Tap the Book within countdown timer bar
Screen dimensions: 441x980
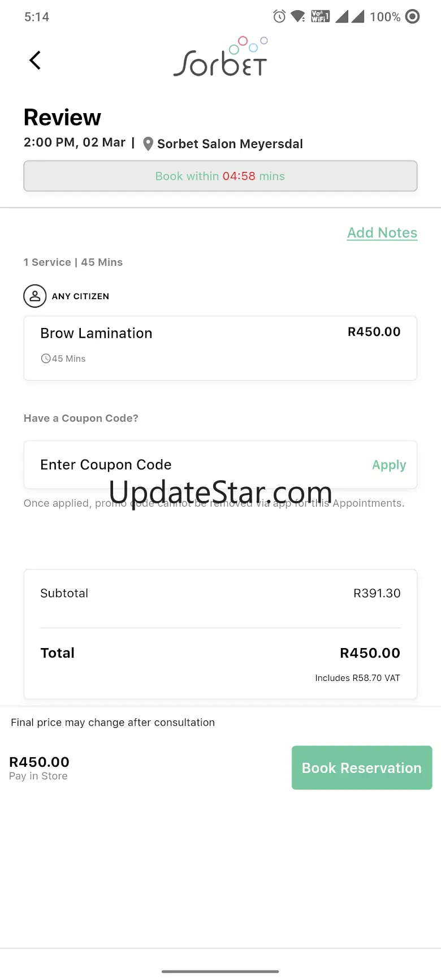[220, 176]
